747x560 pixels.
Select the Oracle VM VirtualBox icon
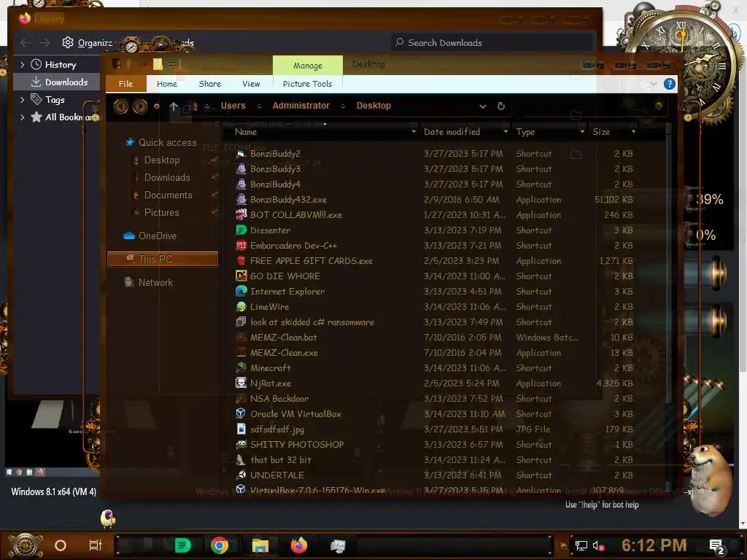pos(241,414)
